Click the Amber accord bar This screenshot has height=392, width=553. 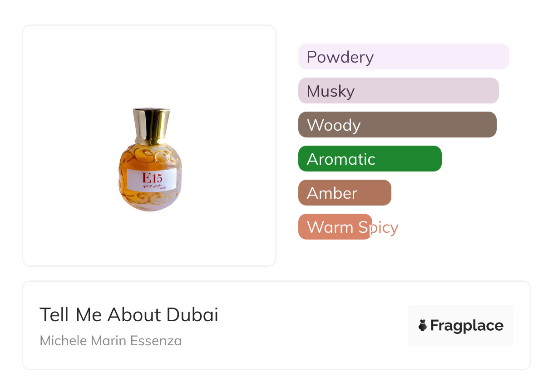[x=345, y=193]
